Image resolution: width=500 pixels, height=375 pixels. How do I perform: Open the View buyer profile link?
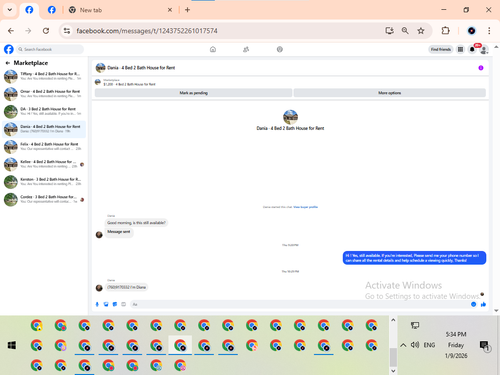pos(305,207)
